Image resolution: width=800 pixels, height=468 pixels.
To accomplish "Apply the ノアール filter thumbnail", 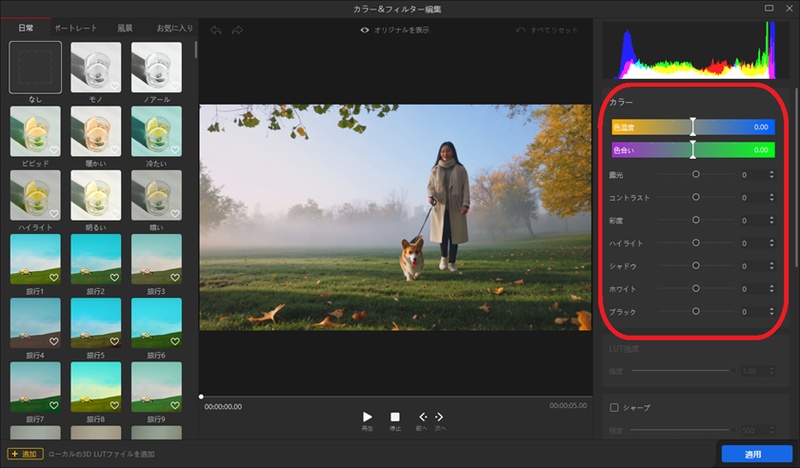I will (157, 67).
